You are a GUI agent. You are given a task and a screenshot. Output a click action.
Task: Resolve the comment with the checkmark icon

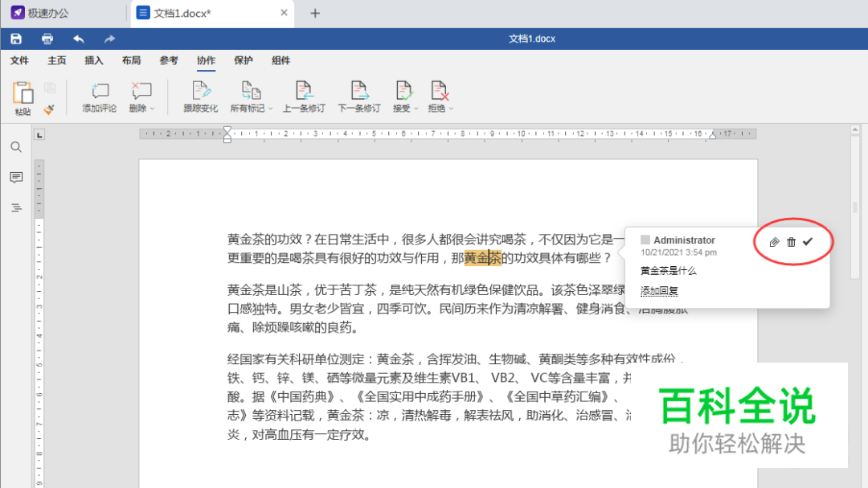click(809, 241)
